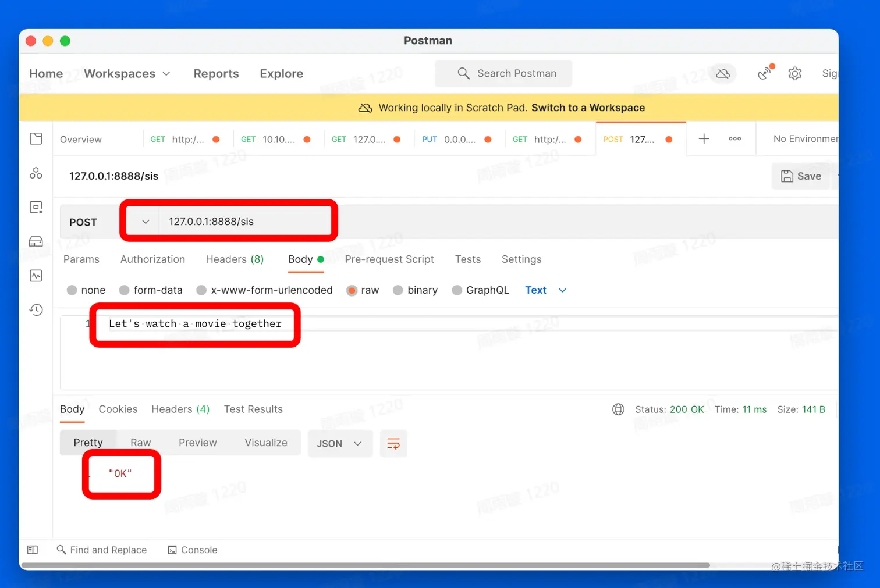Click the Search Postman field
Screen dimensions: 880x588
[x=503, y=73]
